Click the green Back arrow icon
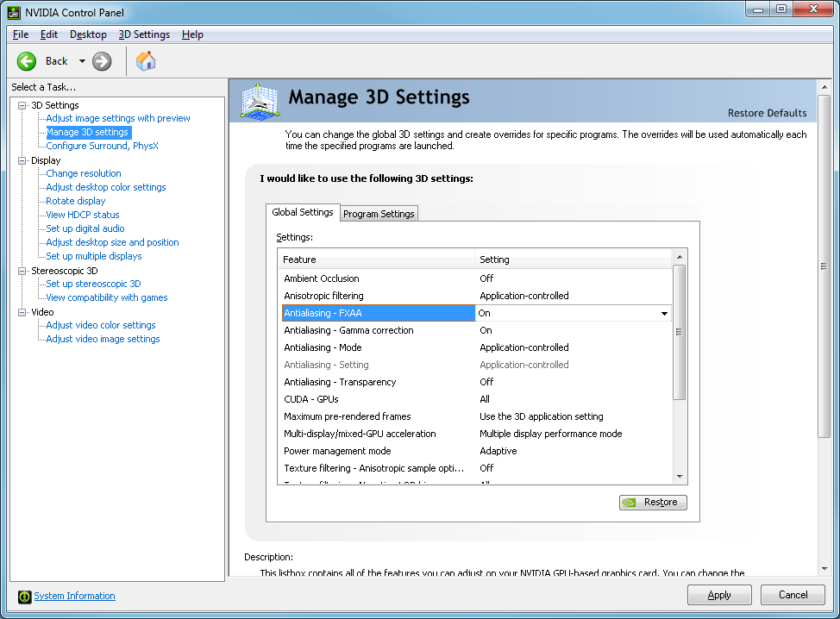The image size is (840, 619). pyautogui.click(x=27, y=61)
